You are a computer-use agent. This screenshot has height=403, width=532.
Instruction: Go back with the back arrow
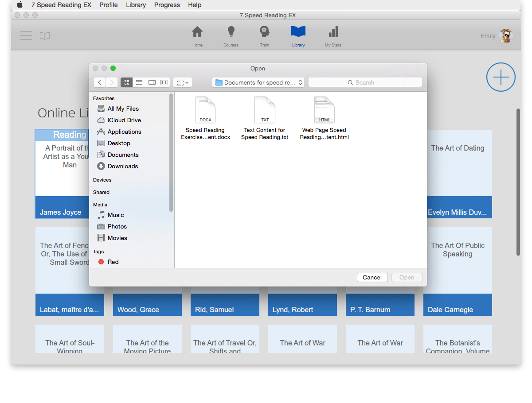pyautogui.click(x=100, y=82)
